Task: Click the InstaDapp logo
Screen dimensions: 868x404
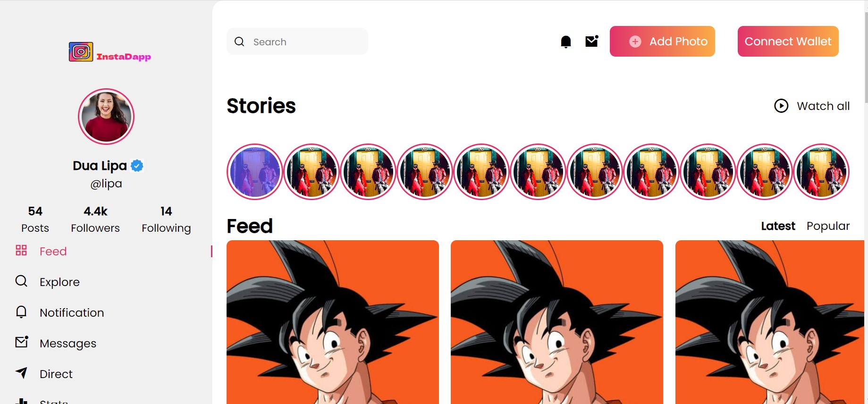Action: 110,52
